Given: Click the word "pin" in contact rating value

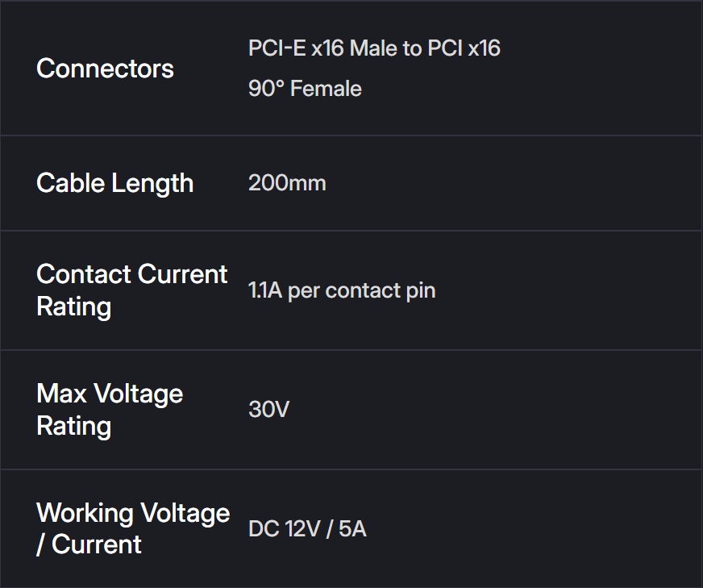Looking at the screenshot, I should (x=421, y=290).
